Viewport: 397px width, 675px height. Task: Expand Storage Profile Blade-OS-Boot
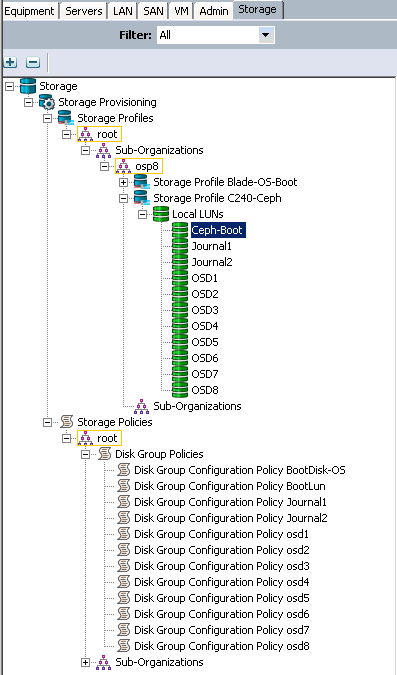pos(124,182)
